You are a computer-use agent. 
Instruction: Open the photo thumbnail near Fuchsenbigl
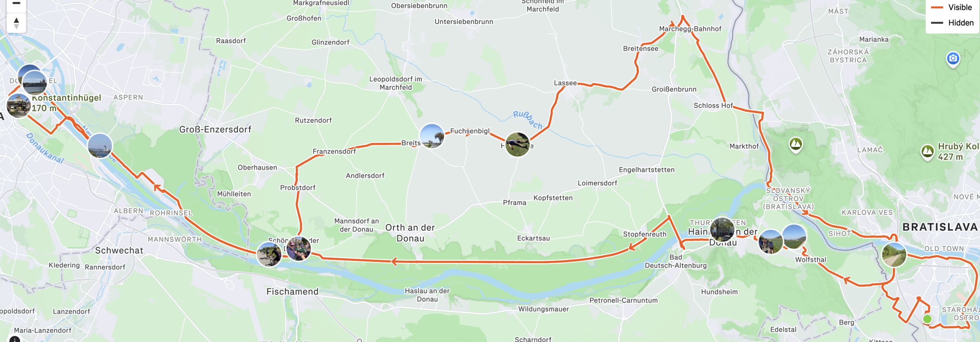[x=517, y=145]
